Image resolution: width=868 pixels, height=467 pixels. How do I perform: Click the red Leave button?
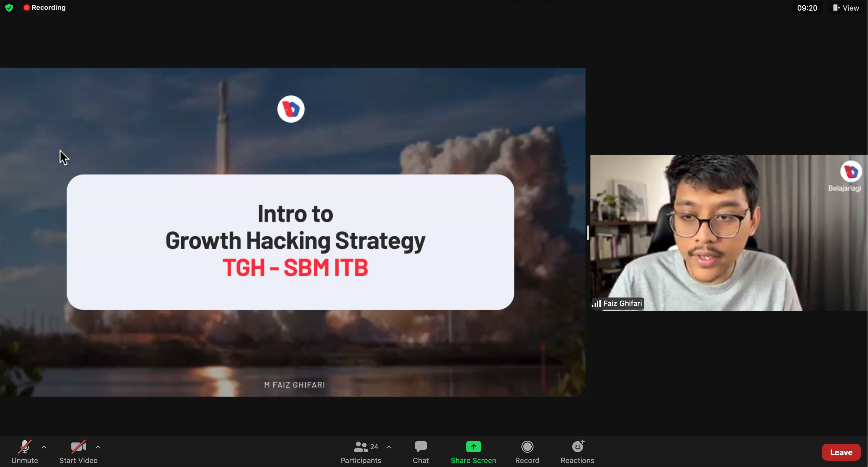tap(841, 452)
